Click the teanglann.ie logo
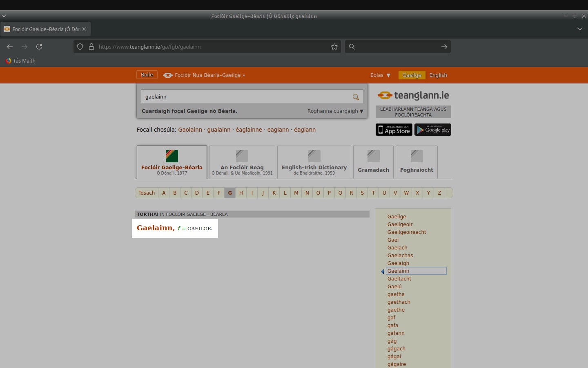 (x=413, y=96)
